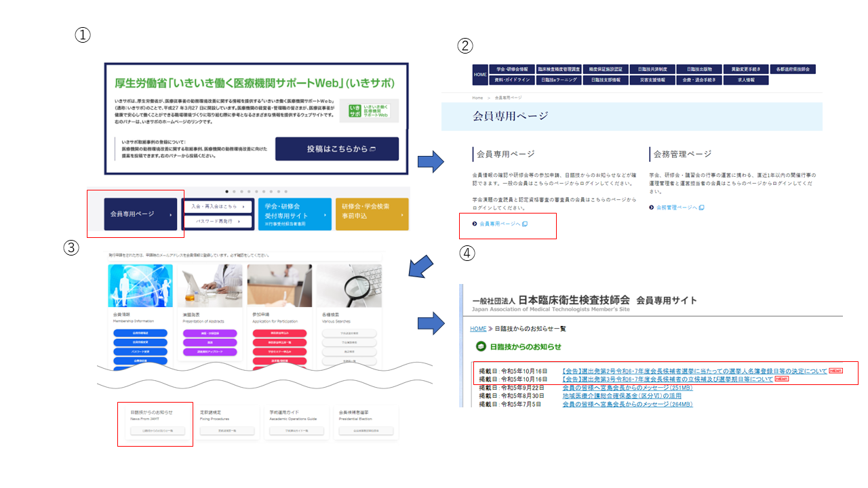The height and width of the screenshot is (488, 868).
Task: Open 資料・ガイドライン menu item
Action: pos(512,80)
